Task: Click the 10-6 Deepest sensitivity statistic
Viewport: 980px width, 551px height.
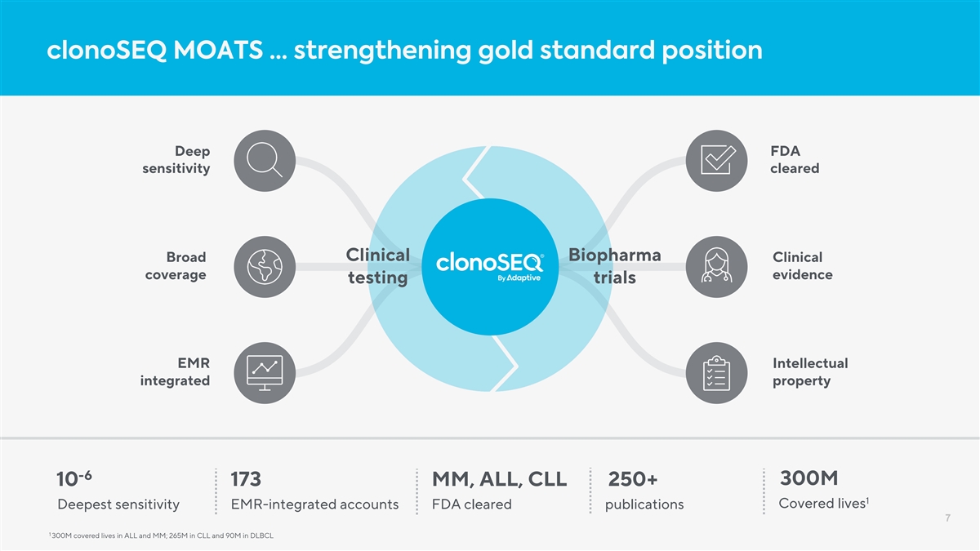Action: [73, 478]
